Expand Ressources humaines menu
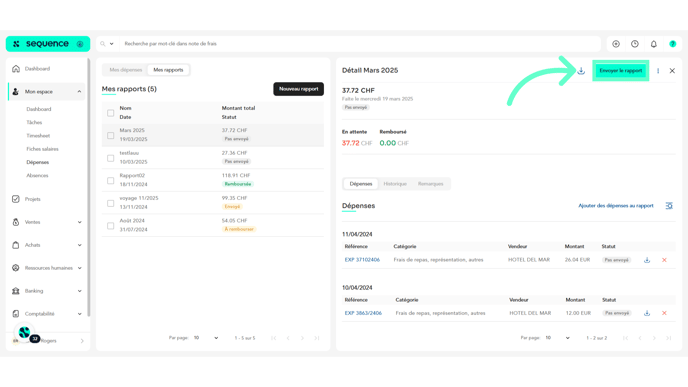Screen dimensions: 688x387 tap(79, 268)
